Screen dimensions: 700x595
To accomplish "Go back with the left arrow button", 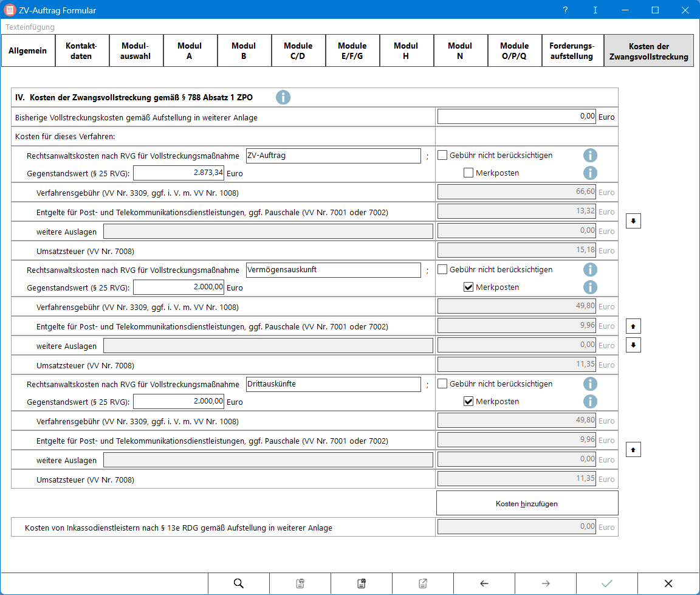I will [x=484, y=583].
